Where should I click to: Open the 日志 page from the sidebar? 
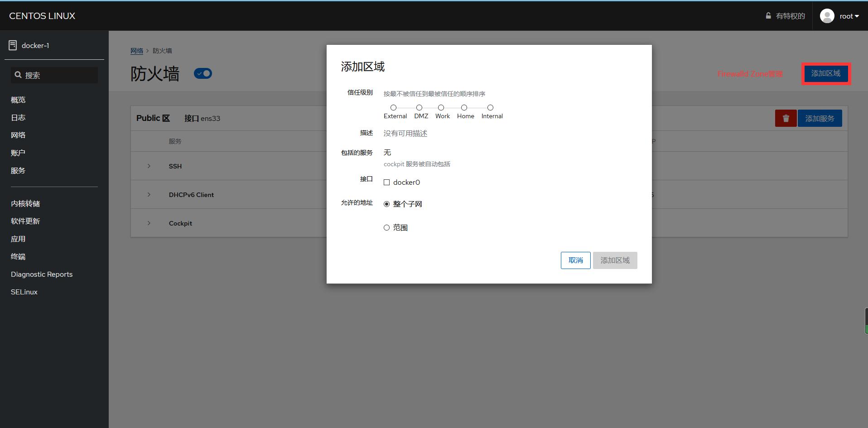[18, 117]
